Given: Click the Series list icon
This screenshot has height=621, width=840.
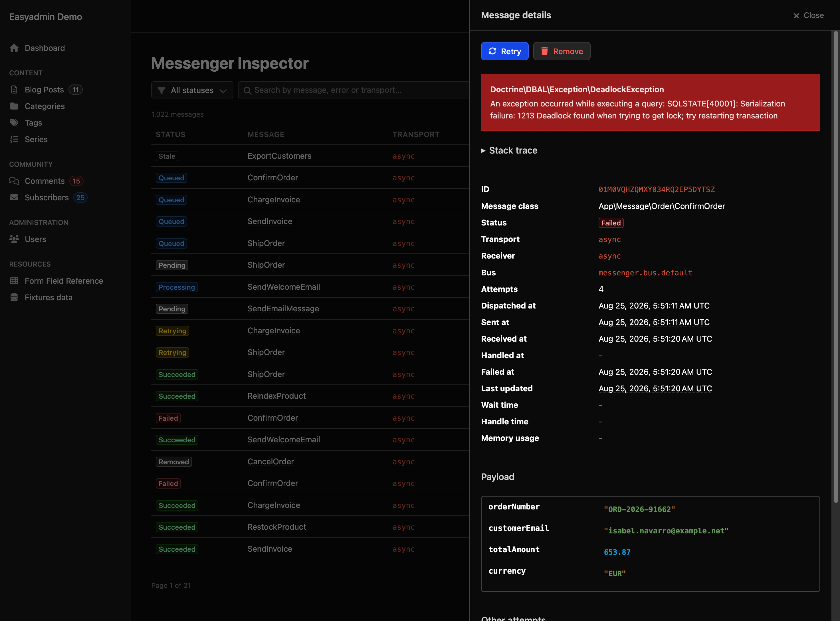Looking at the screenshot, I should (x=14, y=139).
